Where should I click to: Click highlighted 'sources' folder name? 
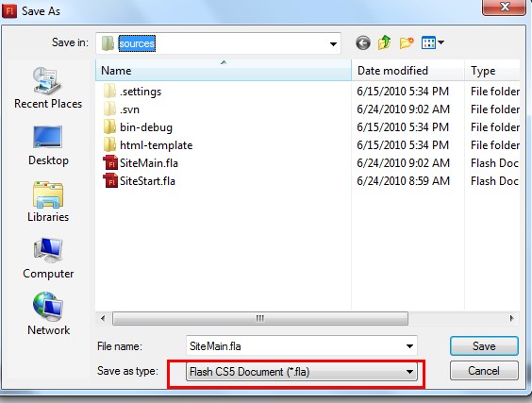point(137,43)
